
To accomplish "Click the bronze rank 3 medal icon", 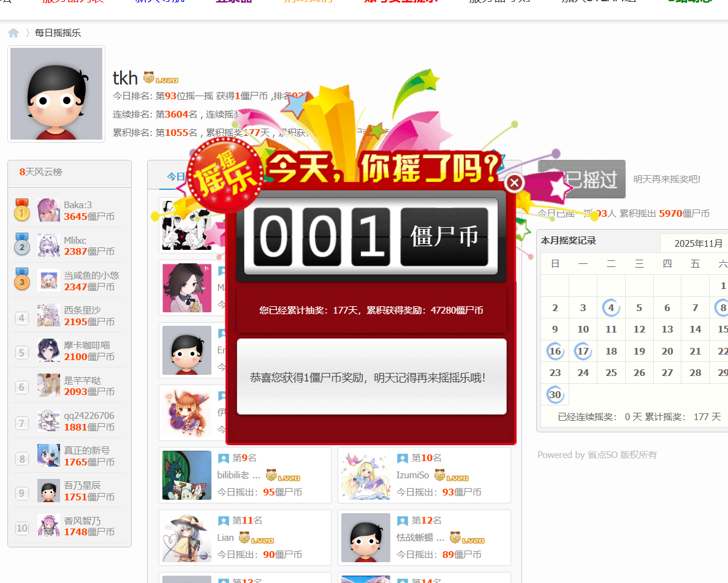I will [x=22, y=280].
